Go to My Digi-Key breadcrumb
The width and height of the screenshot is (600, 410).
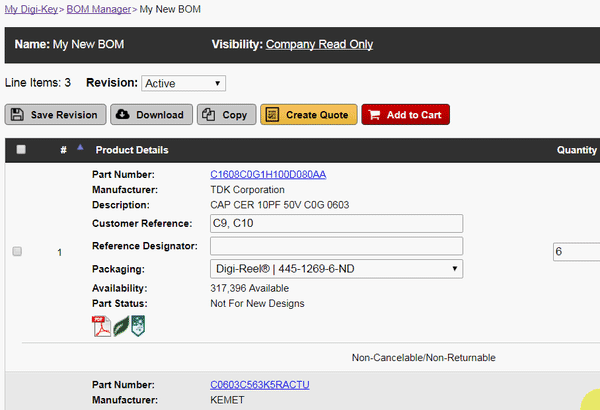[32, 8]
